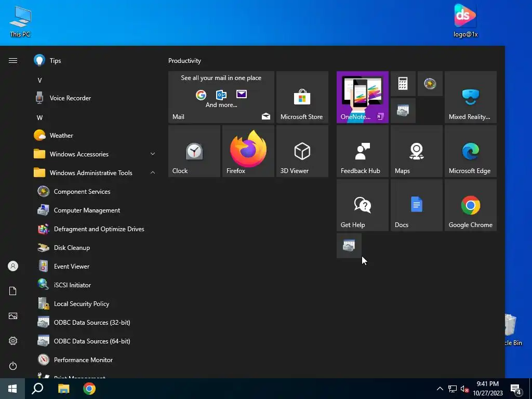Launch Computer Management
Screen dimensions: 532x399
(x=95, y=210)
